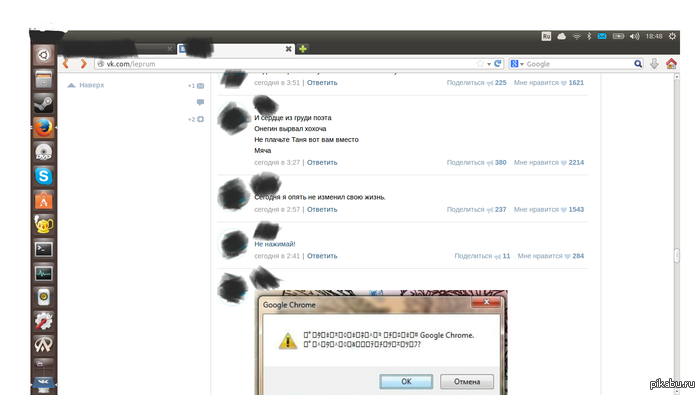Go to browser home page icon
Viewport: 700px width, 395px height.
tap(671, 64)
